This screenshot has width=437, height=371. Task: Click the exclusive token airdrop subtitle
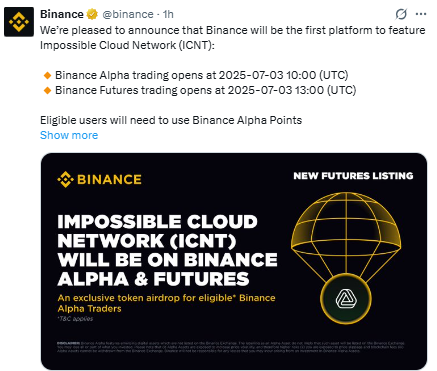[x=166, y=303]
